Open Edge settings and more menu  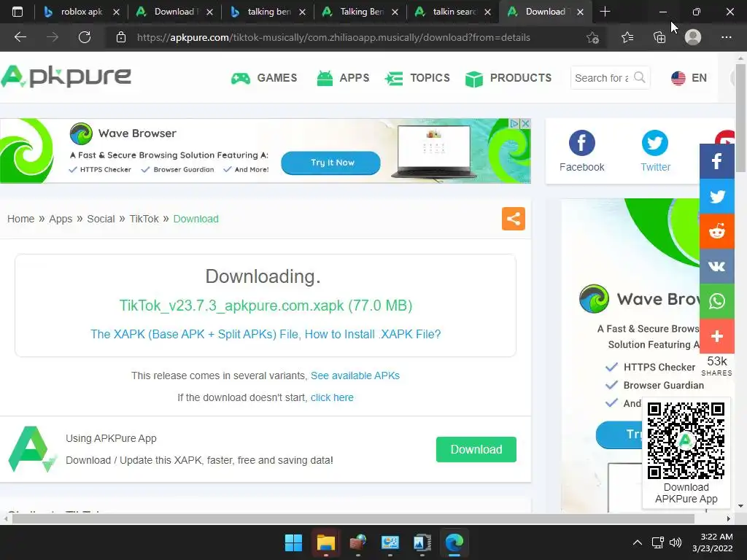click(x=727, y=37)
